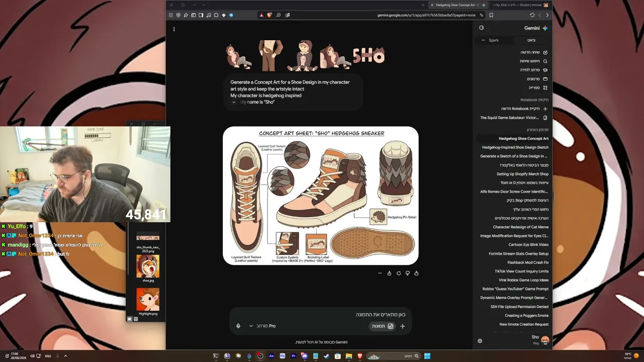Open Setting Up Shopify Merch Shop chat

point(522,174)
